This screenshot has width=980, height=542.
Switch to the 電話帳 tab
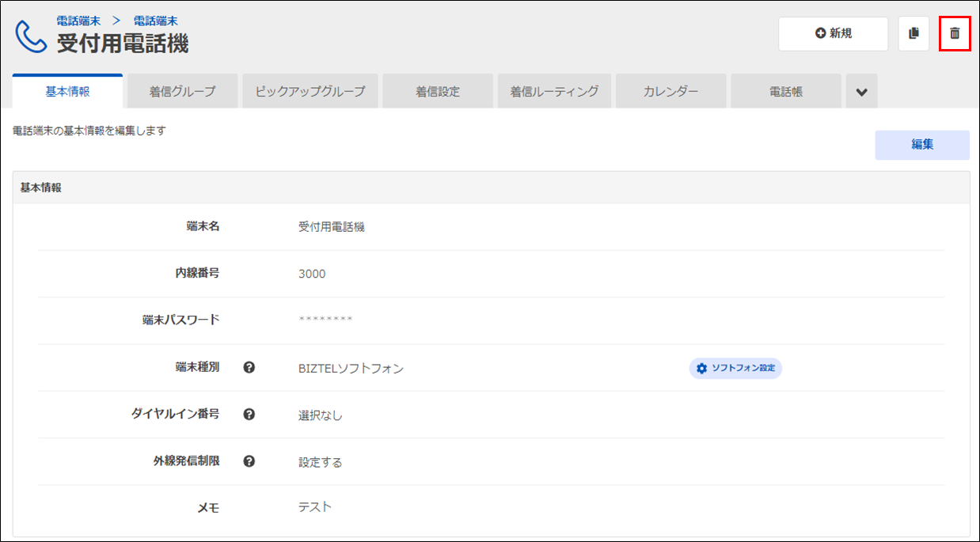(x=785, y=92)
